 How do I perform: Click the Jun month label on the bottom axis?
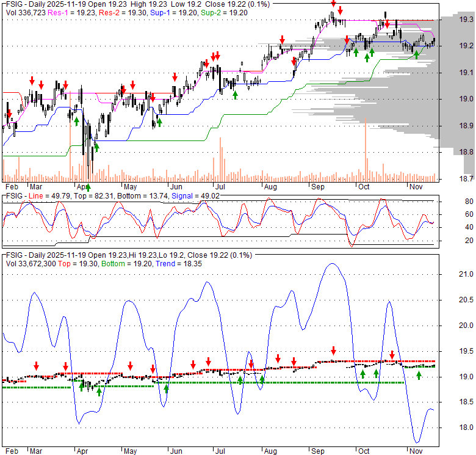pyautogui.click(x=176, y=451)
